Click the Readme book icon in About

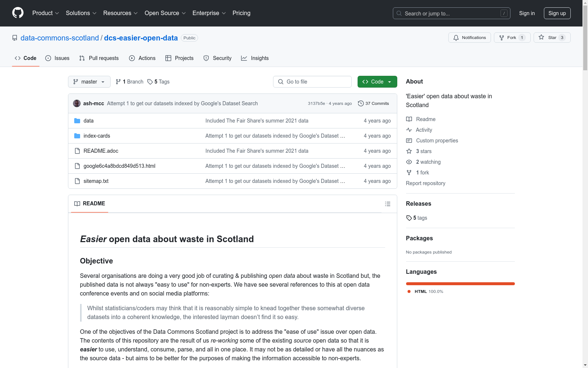click(409, 119)
